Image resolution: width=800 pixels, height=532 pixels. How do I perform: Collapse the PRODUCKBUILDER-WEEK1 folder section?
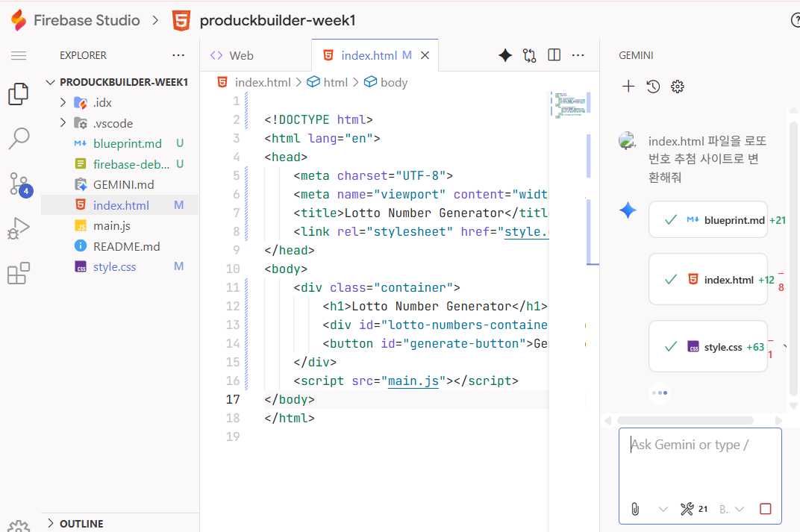(x=119, y=82)
